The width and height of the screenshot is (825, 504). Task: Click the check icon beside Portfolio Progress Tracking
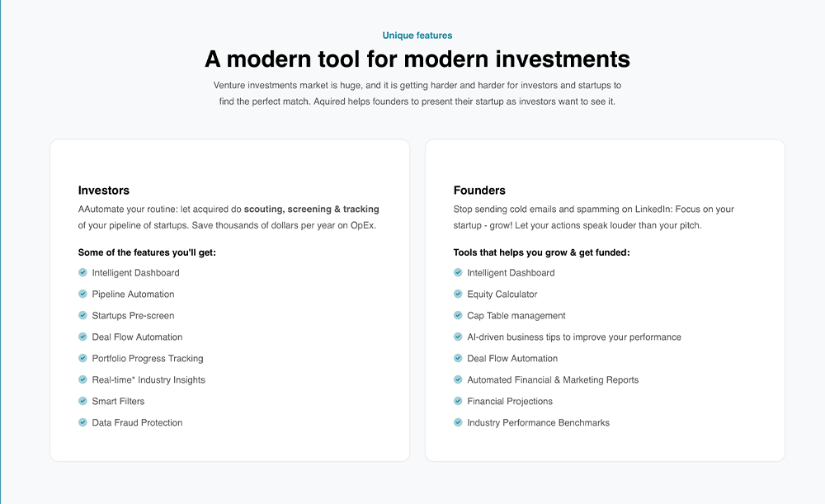pos(82,358)
